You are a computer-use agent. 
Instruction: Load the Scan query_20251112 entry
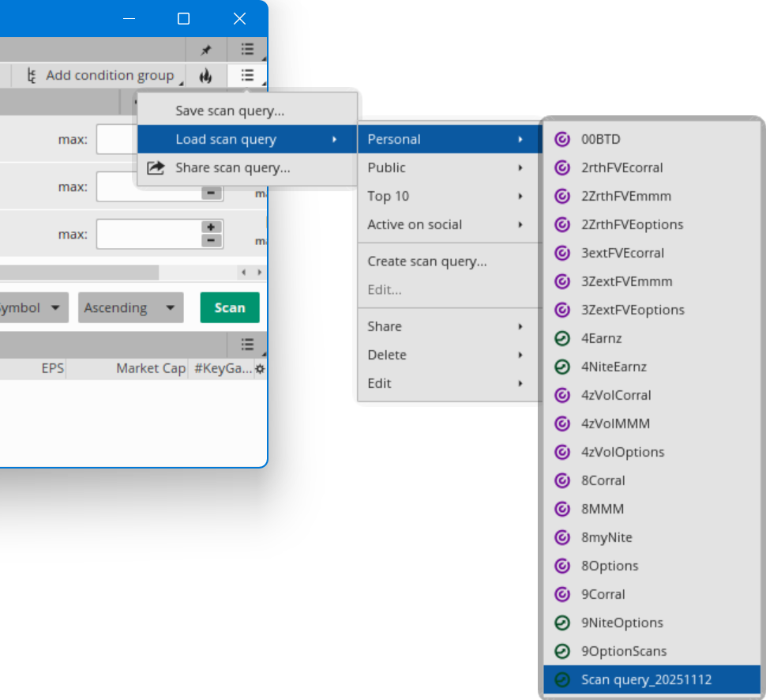[646, 679]
